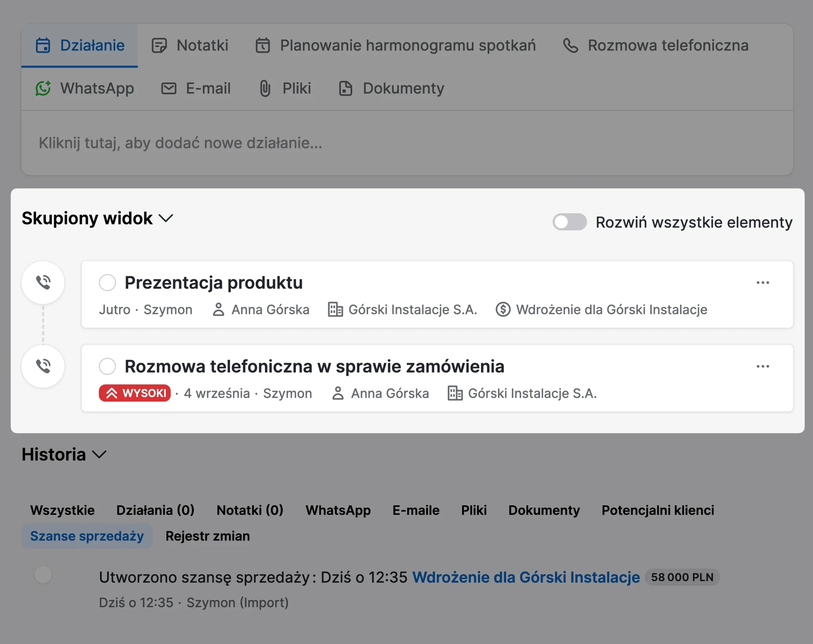The height and width of the screenshot is (644, 813).
Task: Click the WhatsApp logo icon
Action: (x=43, y=88)
